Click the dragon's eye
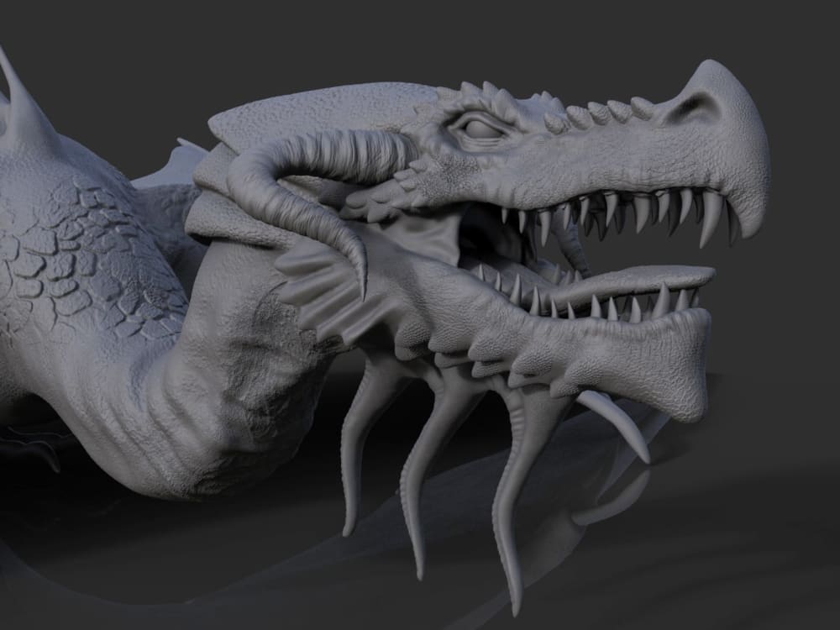Screen dimensions: 840x630 [481, 129]
